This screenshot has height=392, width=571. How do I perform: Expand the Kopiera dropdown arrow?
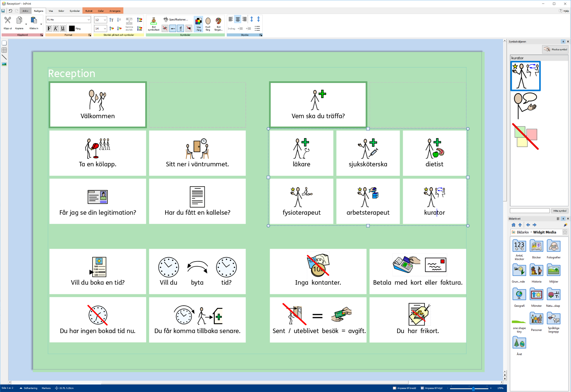click(26, 24)
